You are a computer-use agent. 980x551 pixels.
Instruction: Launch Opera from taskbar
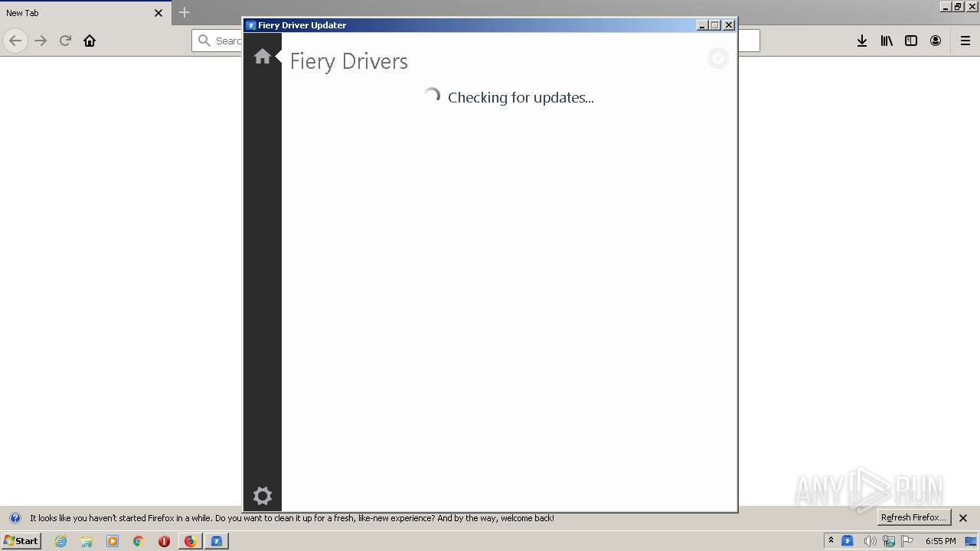tap(164, 541)
